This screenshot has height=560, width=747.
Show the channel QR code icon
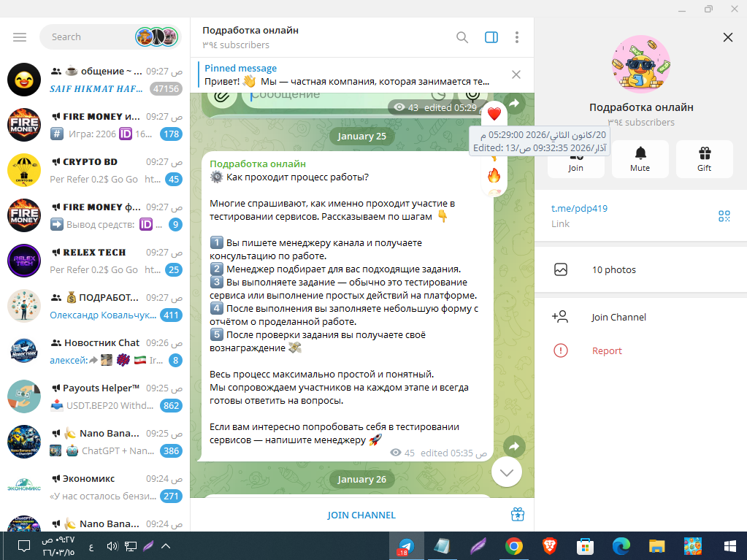724,216
